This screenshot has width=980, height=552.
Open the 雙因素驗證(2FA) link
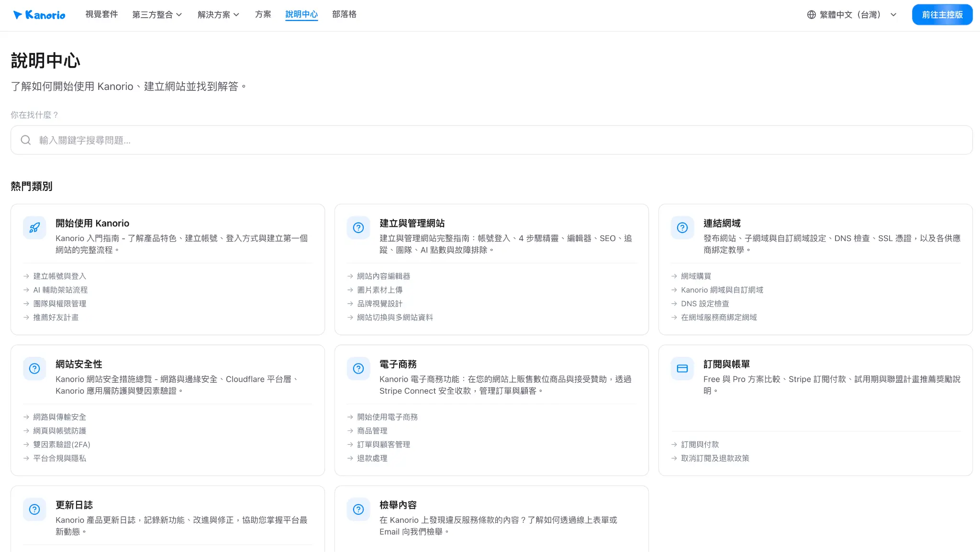point(62,444)
